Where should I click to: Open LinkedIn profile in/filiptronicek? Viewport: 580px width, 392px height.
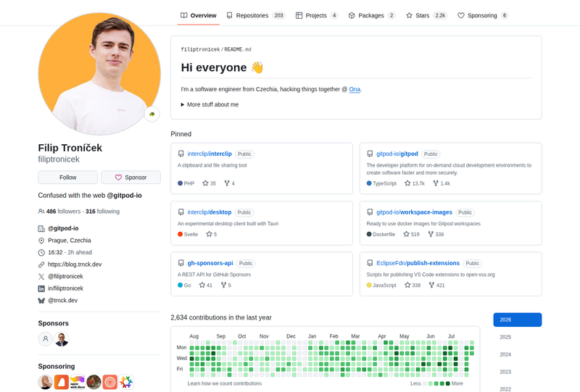(65, 288)
